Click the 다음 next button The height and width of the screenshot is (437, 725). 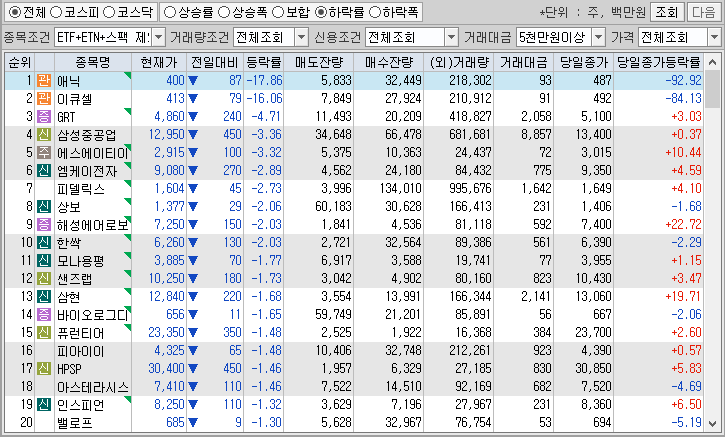click(x=704, y=12)
